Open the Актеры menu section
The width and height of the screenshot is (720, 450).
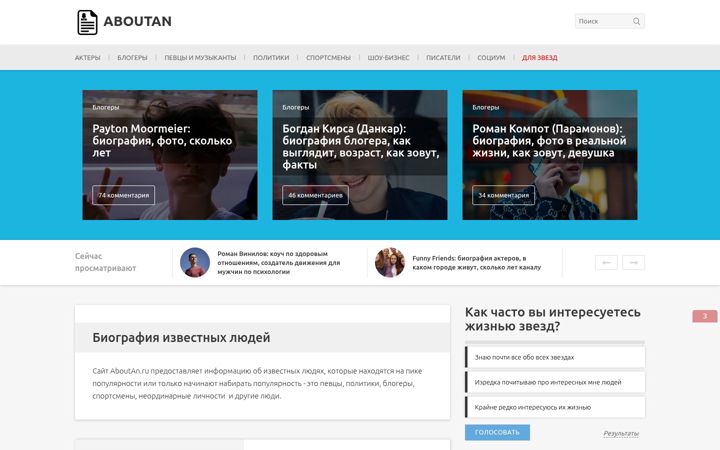(x=88, y=58)
